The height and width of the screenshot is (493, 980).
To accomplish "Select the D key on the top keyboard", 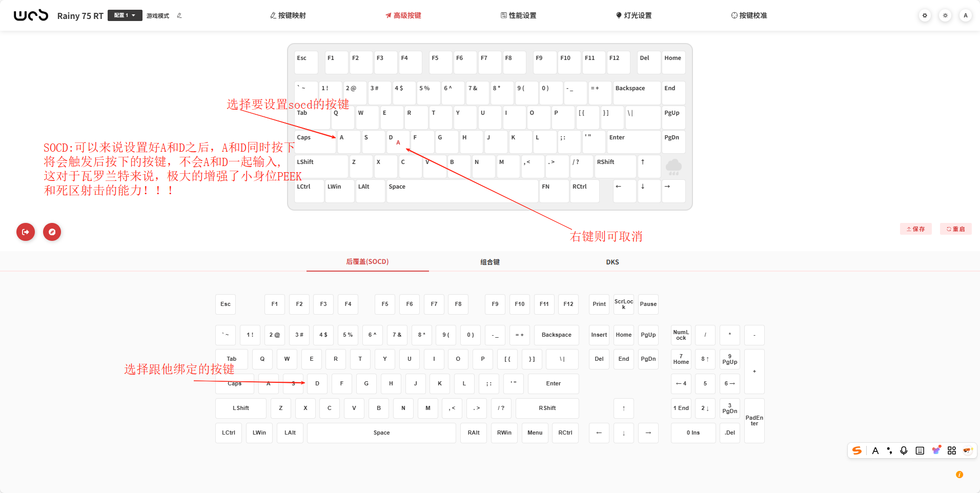I will [x=398, y=142].
